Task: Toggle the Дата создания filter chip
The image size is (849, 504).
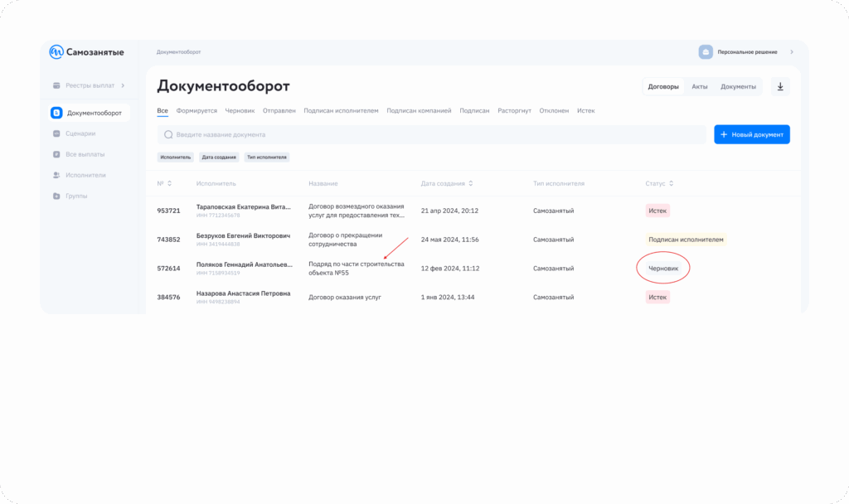Action: 219,157
